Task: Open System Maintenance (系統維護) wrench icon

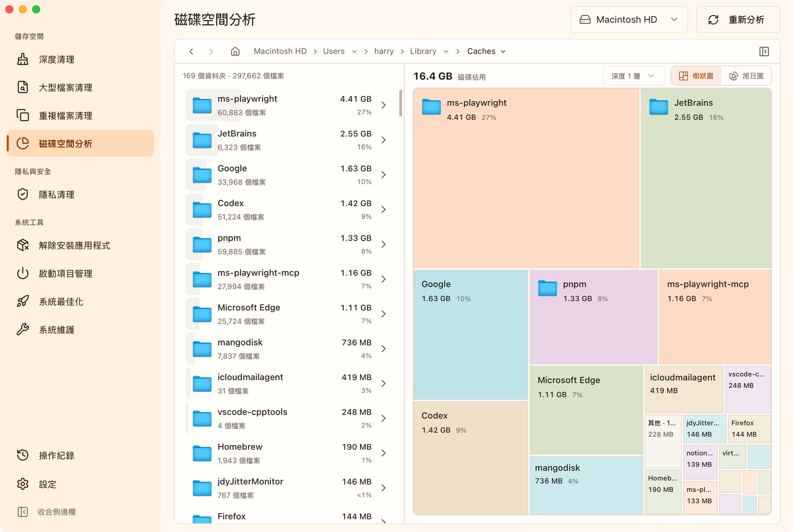Action: pyautogui.click(x=23, y=329)
